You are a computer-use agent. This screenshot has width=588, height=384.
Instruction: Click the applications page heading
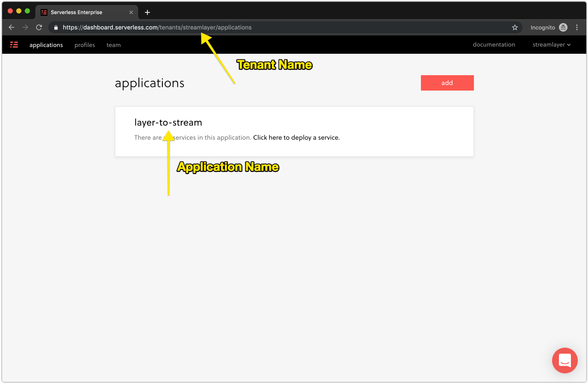(150, 83)
